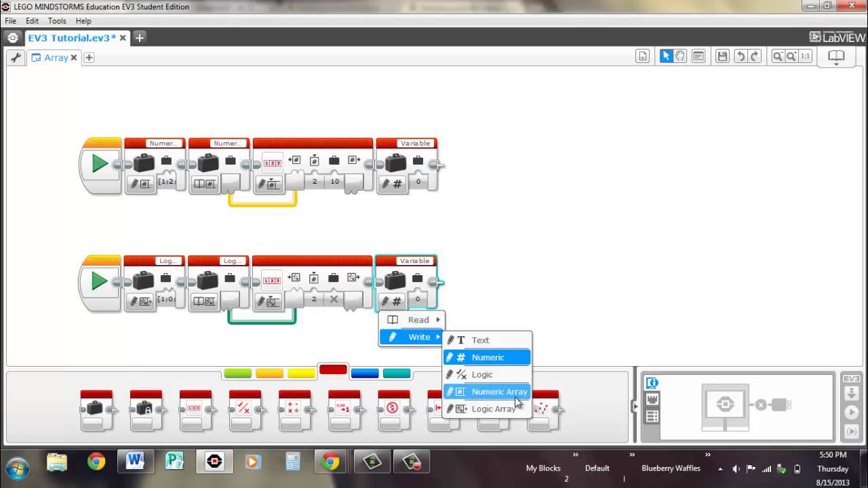
Task: Pick the Variable block from palette
Action: click(x=96, y=410)
